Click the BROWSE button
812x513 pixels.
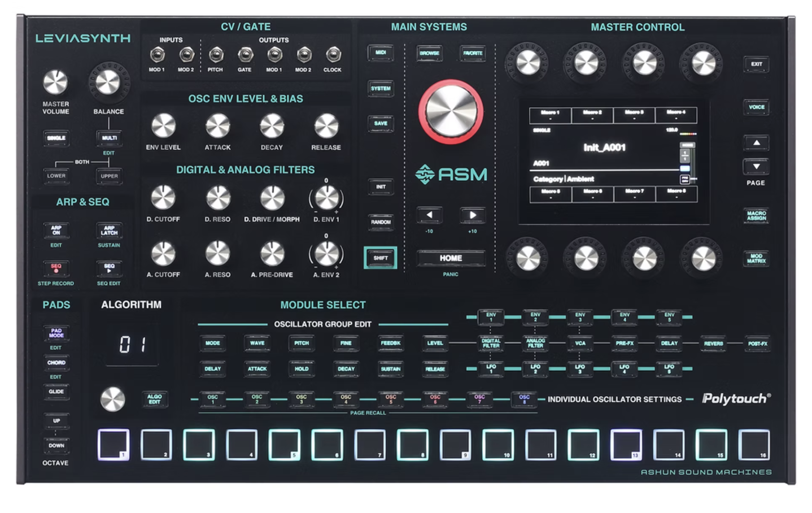430,54
